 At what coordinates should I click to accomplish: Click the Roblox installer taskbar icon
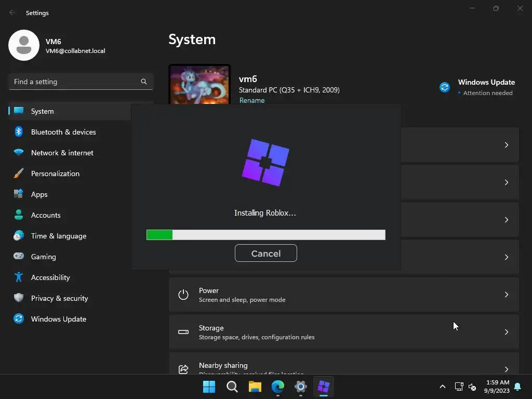[324, 387]
